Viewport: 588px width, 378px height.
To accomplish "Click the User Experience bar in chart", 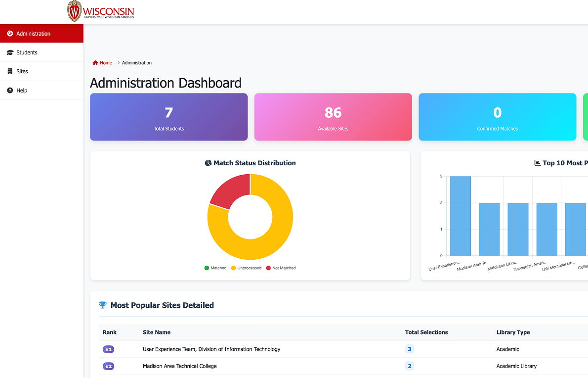I will pyautogui.click(x=461, y=216).
